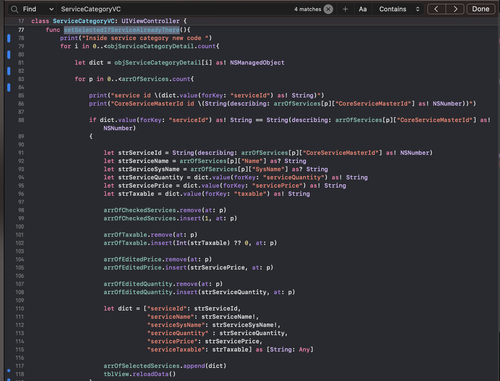Click 'let strServiceId' on line 91
Viewport: 500px width, 381px height.
coord(132,153)
